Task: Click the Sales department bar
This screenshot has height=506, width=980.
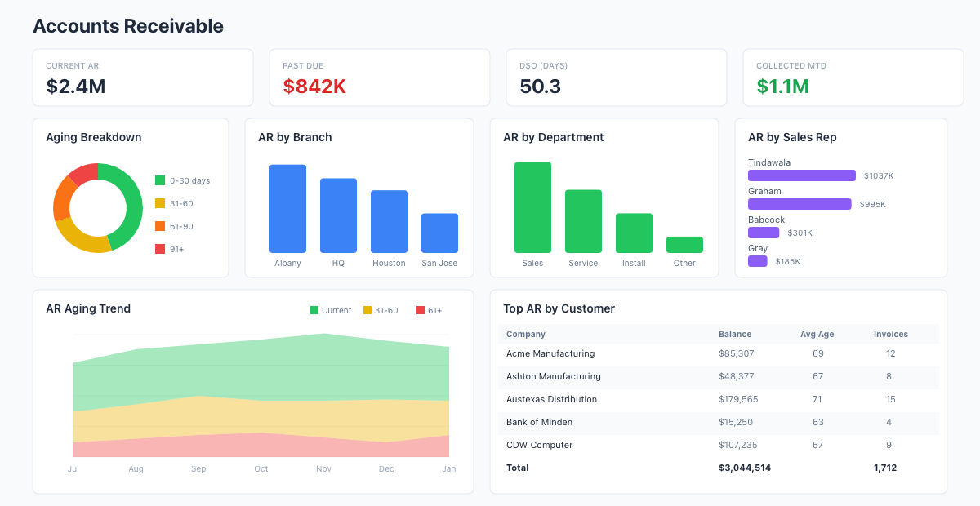Action: 532,207
